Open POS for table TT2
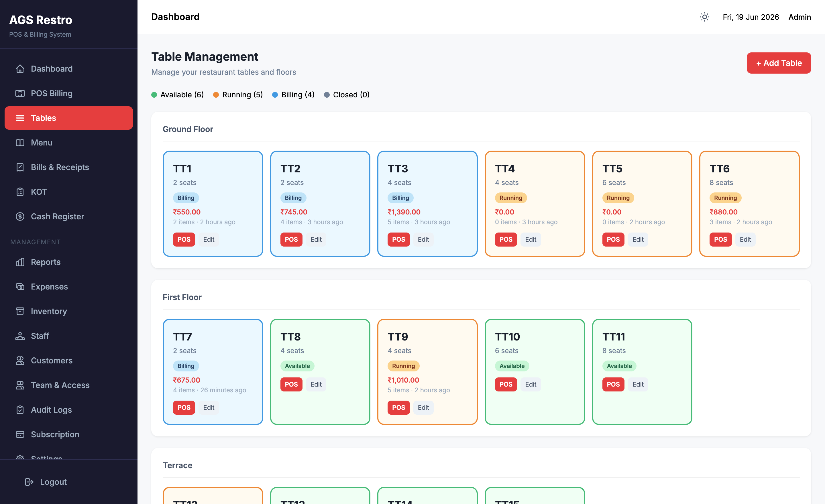The height and width of the screenshot is (504, 825). [291, 240]
